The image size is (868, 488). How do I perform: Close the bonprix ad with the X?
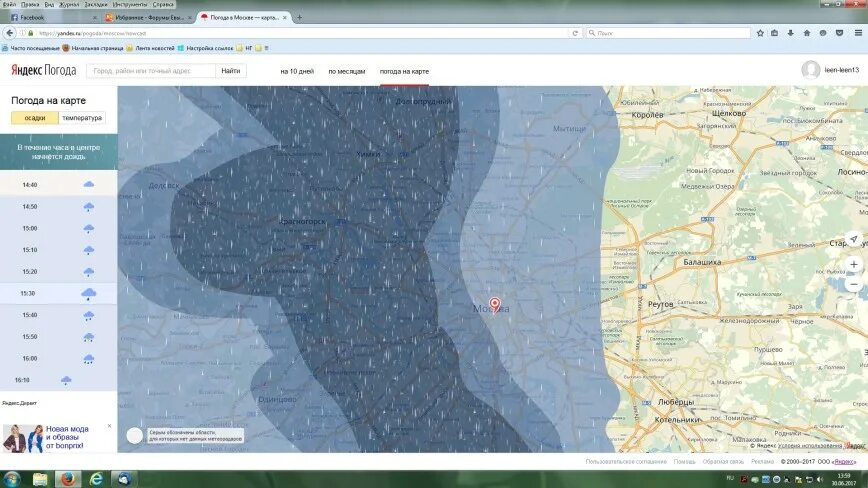(x=110, y=426)
